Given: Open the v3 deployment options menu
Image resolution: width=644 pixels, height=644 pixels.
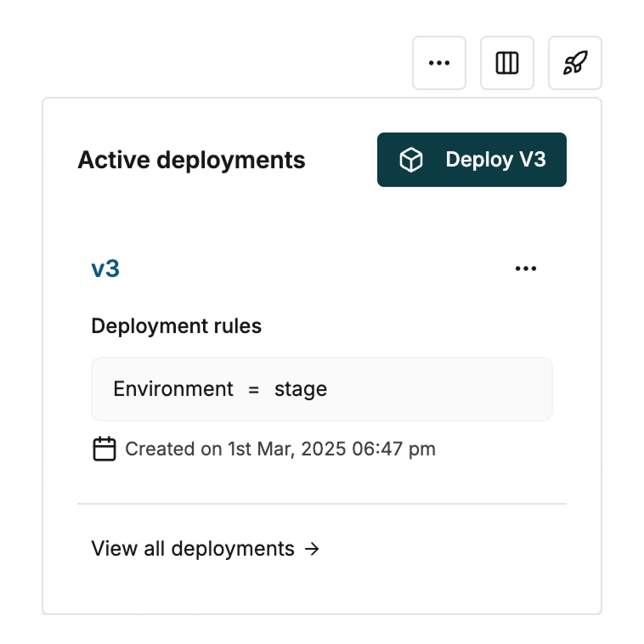Looking at the screenshot, I should click(x=526, y=268).
